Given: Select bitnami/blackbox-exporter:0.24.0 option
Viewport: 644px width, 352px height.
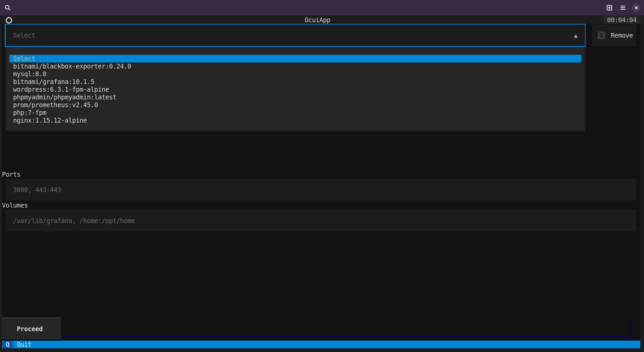Looking at the screenshot, I should pos(295,66).
